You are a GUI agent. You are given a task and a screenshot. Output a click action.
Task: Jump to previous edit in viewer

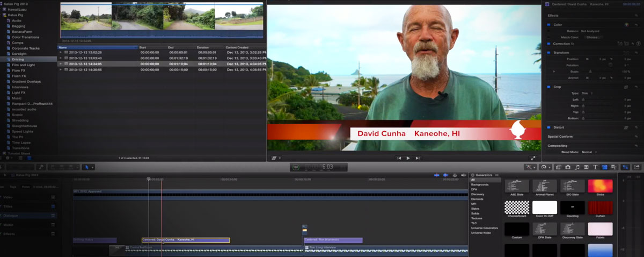point(399,158)
